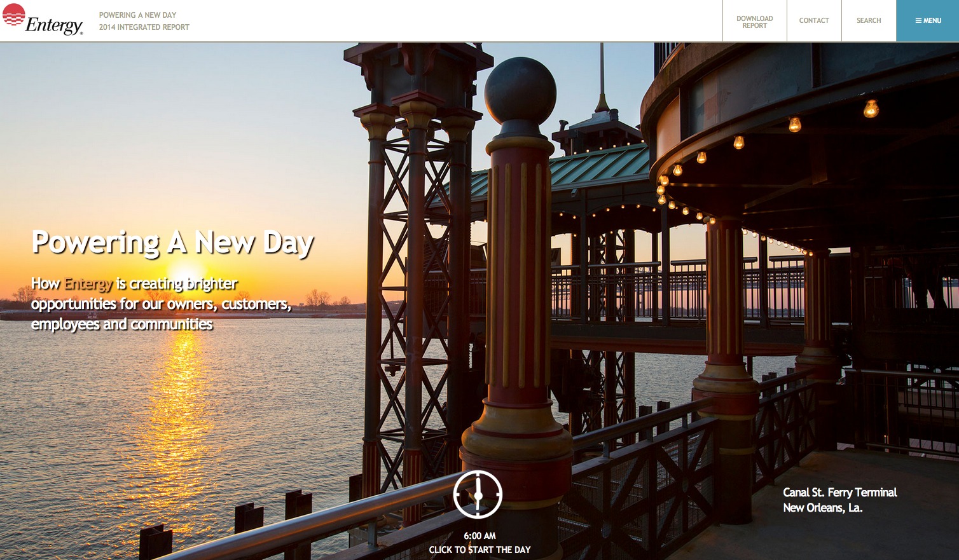The width and height of the screenshot is (959, 560).
Task: Go to the Contact page
Action: [813, 21]
